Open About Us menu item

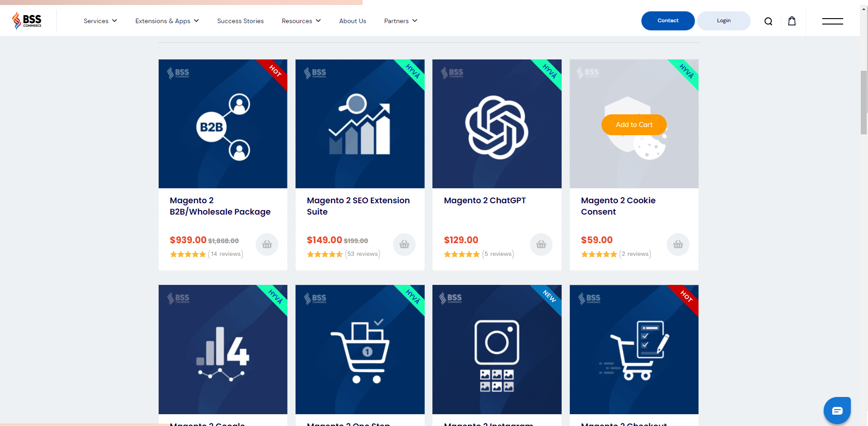[x=353, y=21]
